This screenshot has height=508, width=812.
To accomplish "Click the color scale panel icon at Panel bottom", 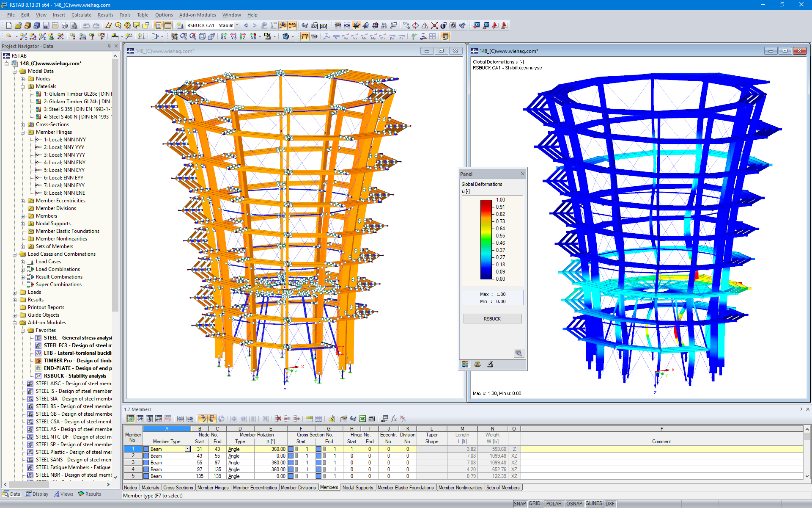I will [x=465, y=364].
